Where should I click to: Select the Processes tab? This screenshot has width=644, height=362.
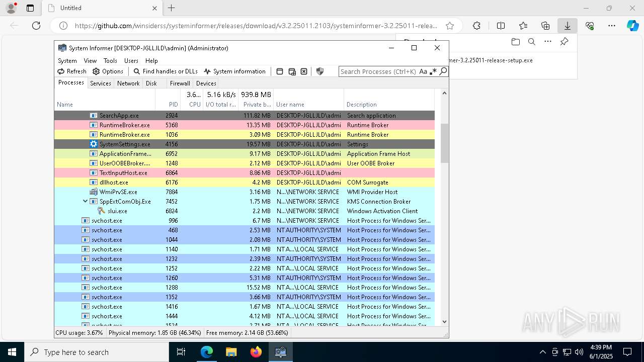click(x=71, y=82)
